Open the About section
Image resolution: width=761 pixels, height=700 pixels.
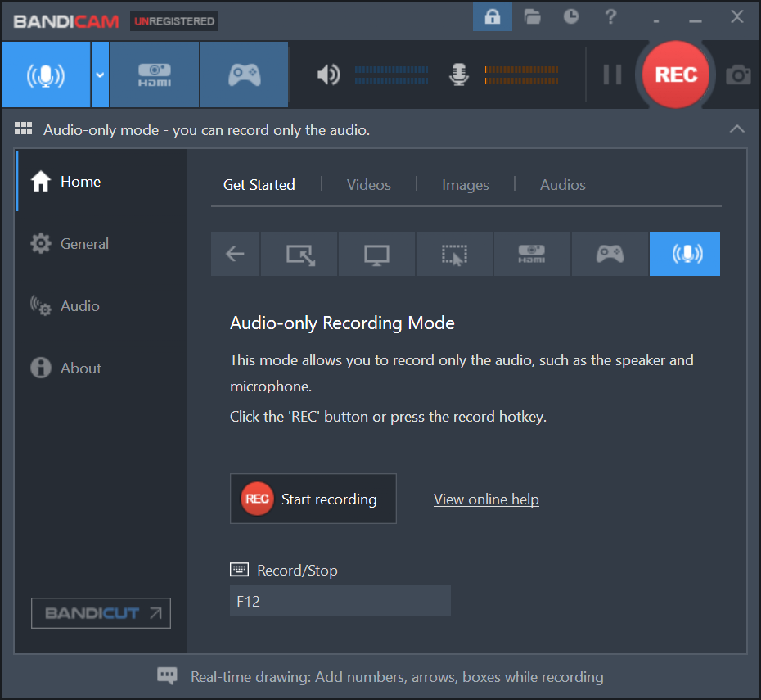(x=101, y=368)
